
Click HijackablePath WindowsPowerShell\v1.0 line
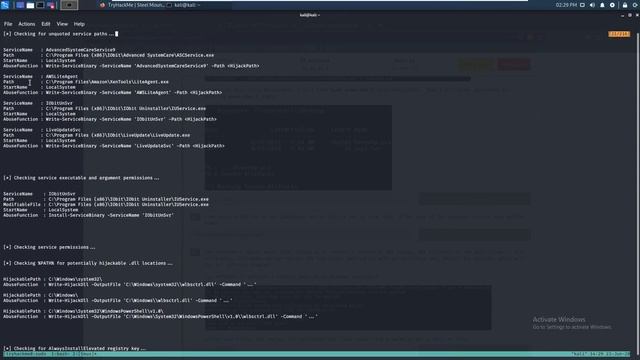click(83, 311)
